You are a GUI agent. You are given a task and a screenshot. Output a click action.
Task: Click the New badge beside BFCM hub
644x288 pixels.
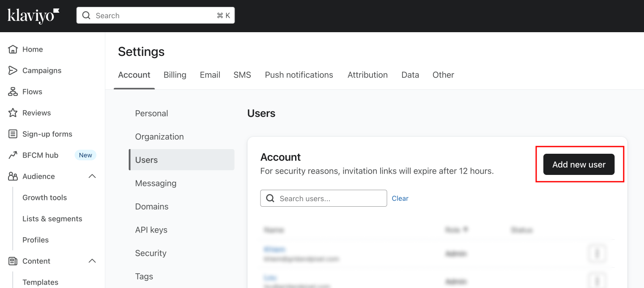tap(85, 155)
